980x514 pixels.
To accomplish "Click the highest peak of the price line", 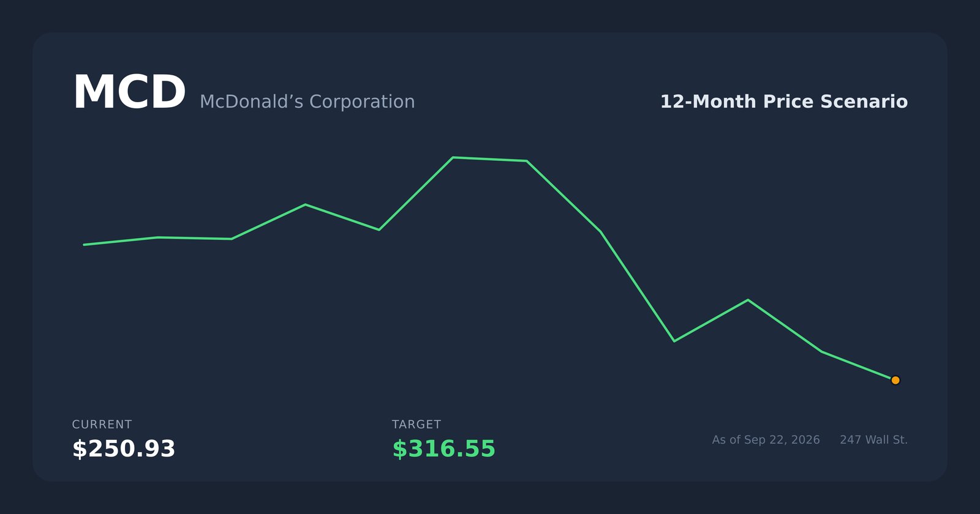I will point(453,157).
